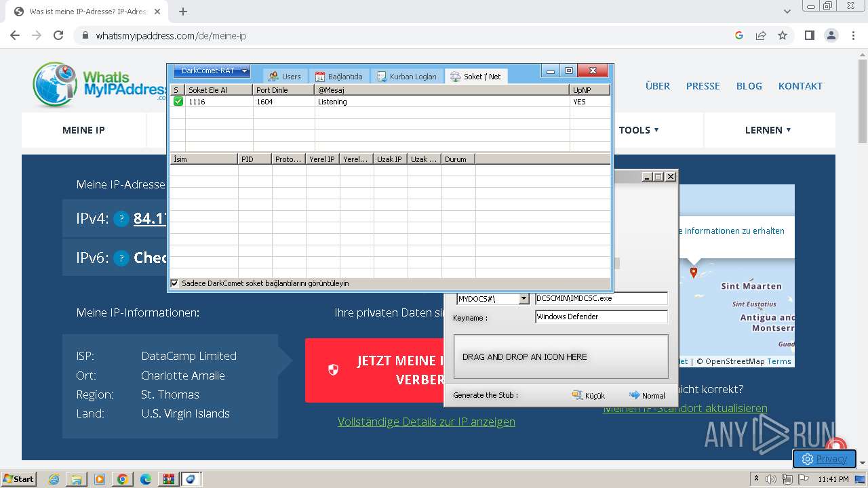Open the MEINE IP menu on the website
Screen dimensions: 868x488
(x=83, y=130)
